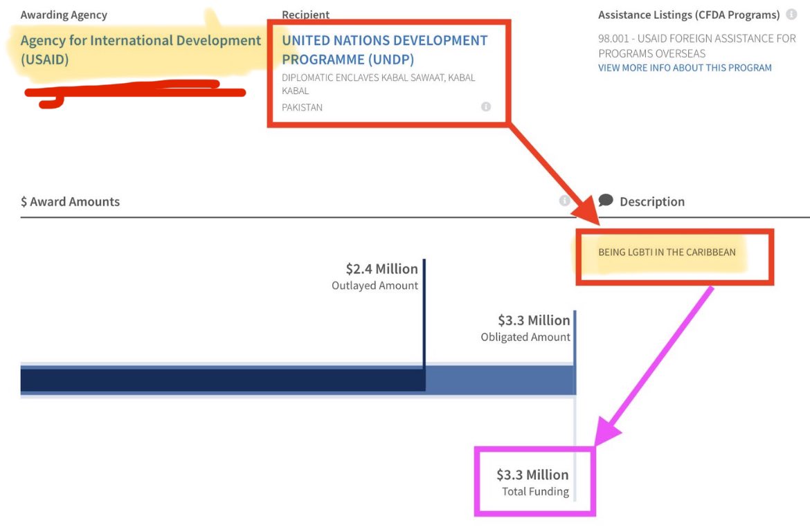Select the lighter obligated amount bar segment

[500, 380]
